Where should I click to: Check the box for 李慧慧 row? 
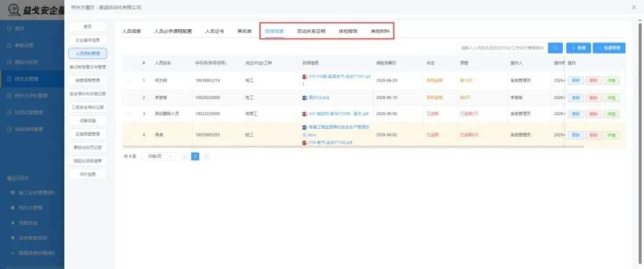pos(129,98)
